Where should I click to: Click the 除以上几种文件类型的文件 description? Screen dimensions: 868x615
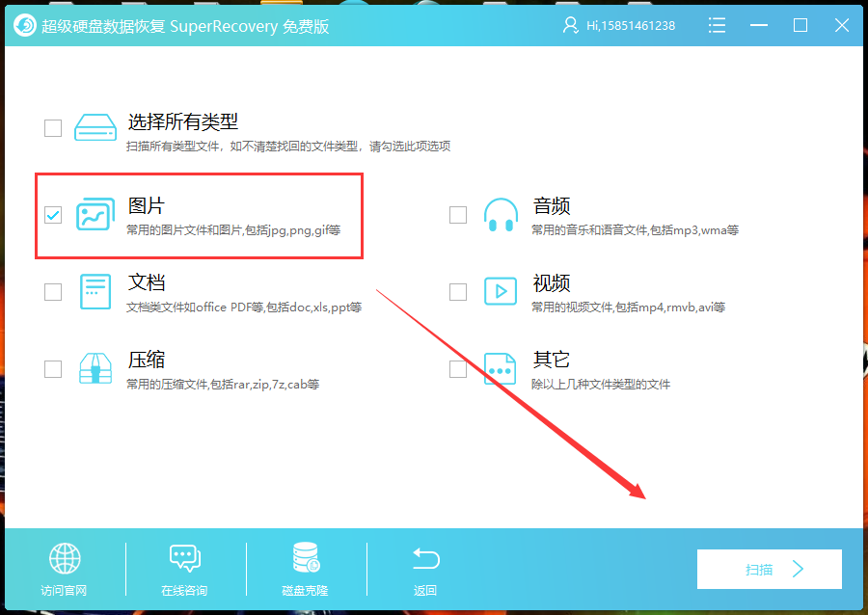point(601,385)
